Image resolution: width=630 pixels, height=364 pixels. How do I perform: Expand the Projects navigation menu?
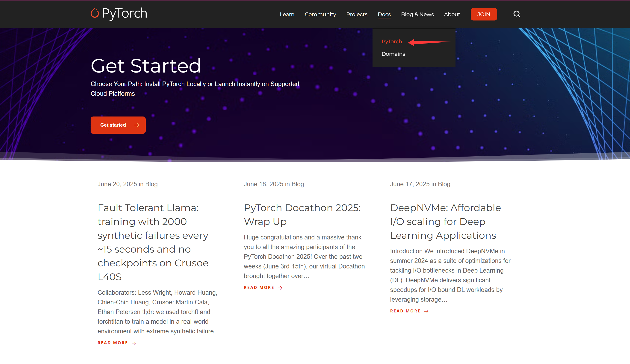click(357, 15)
